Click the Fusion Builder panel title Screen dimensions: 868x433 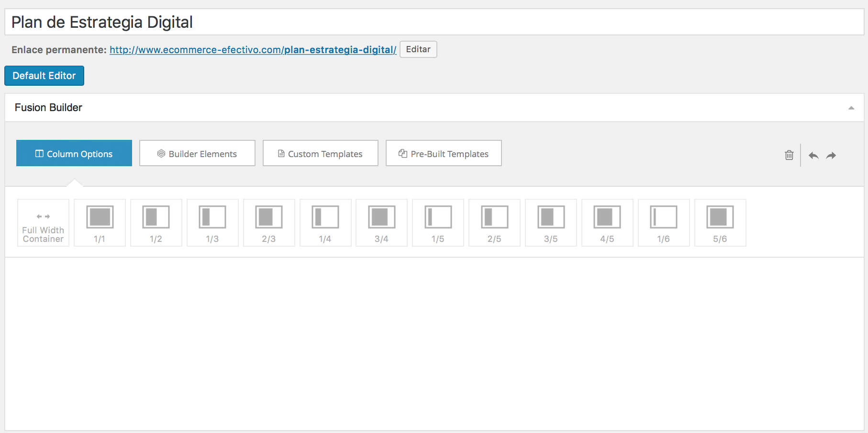pyautogui.click(x=48, y=108)
